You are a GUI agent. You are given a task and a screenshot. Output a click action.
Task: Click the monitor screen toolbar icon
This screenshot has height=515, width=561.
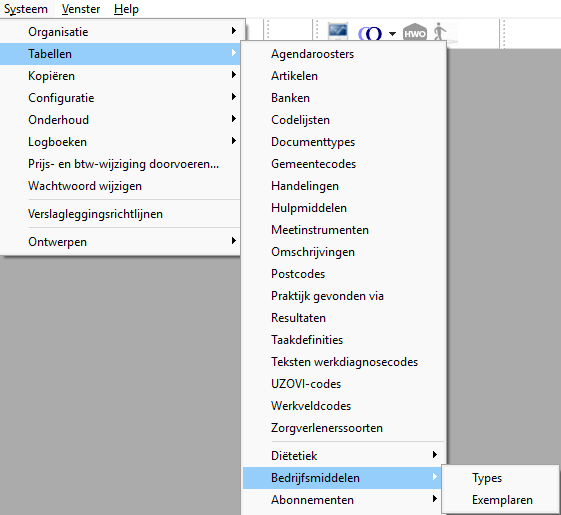[x=338, y=31]
